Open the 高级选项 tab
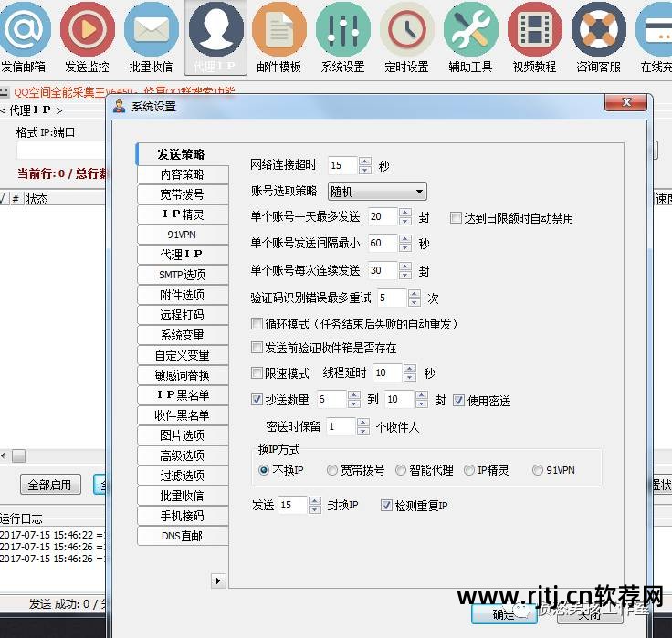Viewport: 672px width, 638px height. pos(183,455)
